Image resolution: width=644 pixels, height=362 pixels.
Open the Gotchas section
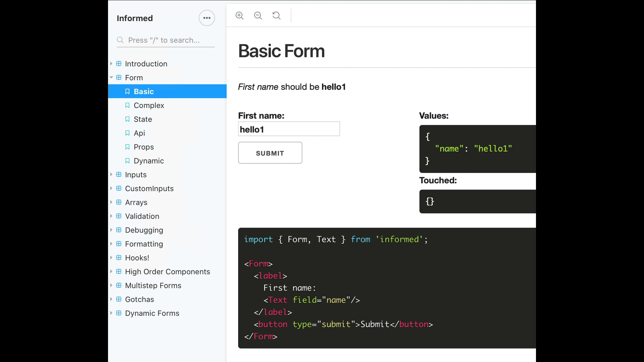tap(140, 299)
